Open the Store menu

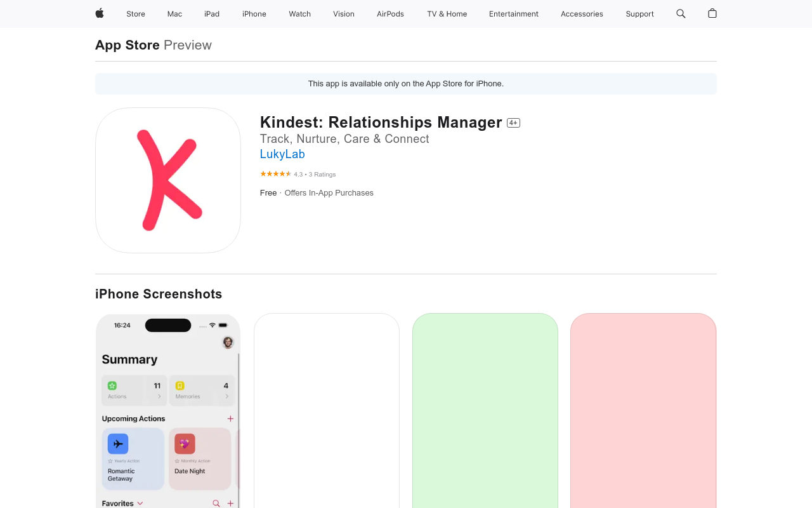pos(136,14)
